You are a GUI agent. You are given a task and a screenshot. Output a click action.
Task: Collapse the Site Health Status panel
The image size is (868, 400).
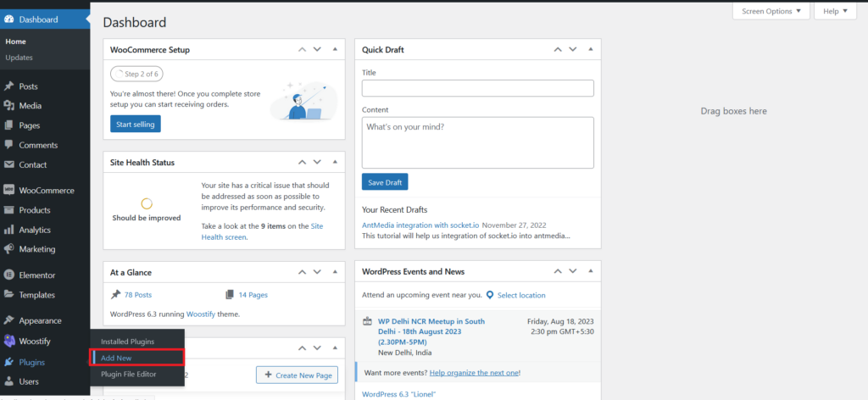coord(334,162)
